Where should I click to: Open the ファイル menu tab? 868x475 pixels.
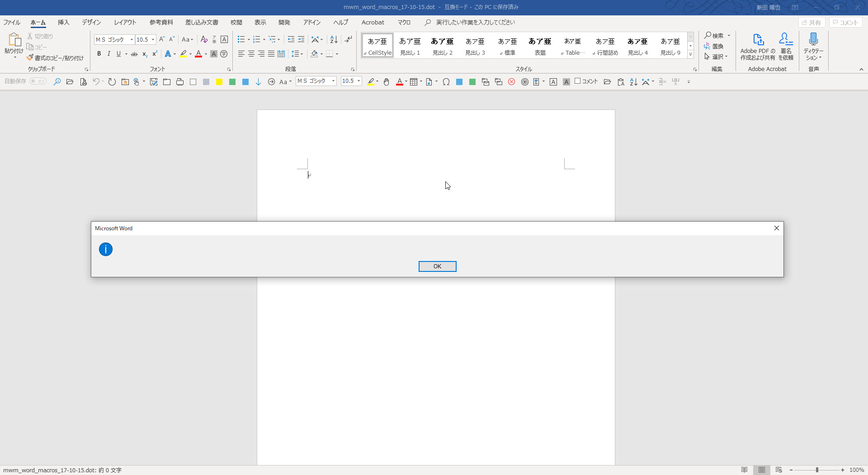click(x=12, y=22)
